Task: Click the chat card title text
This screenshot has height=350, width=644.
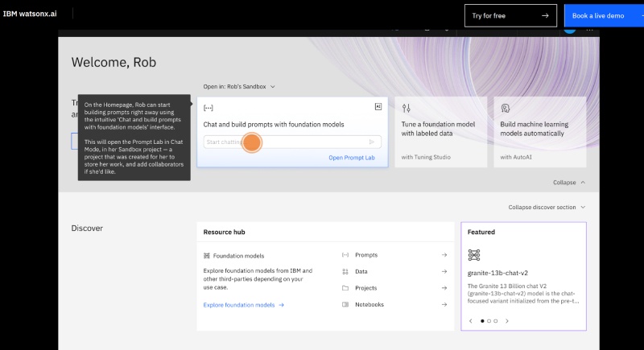Action: 274,125
